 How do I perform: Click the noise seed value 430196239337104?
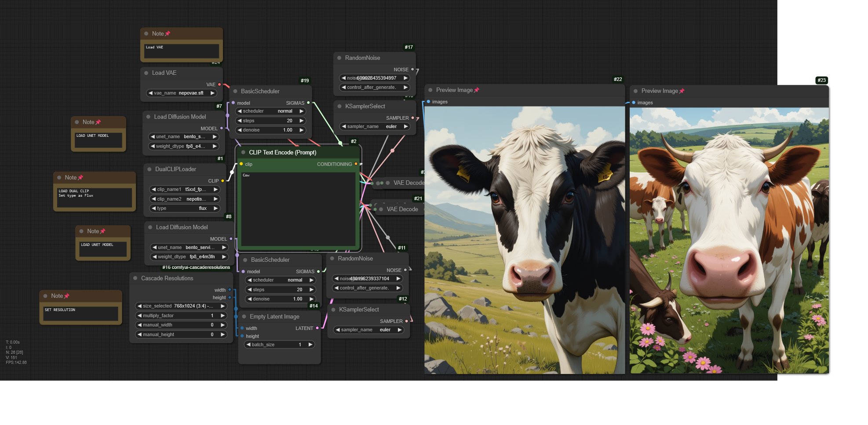(x=369, y=278)
